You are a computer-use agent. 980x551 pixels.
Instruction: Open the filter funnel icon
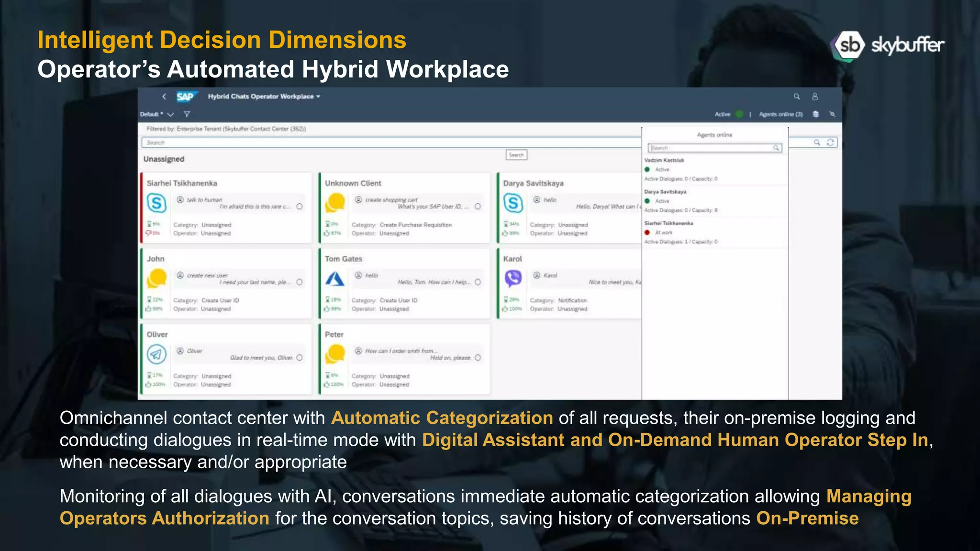(187, 114)
